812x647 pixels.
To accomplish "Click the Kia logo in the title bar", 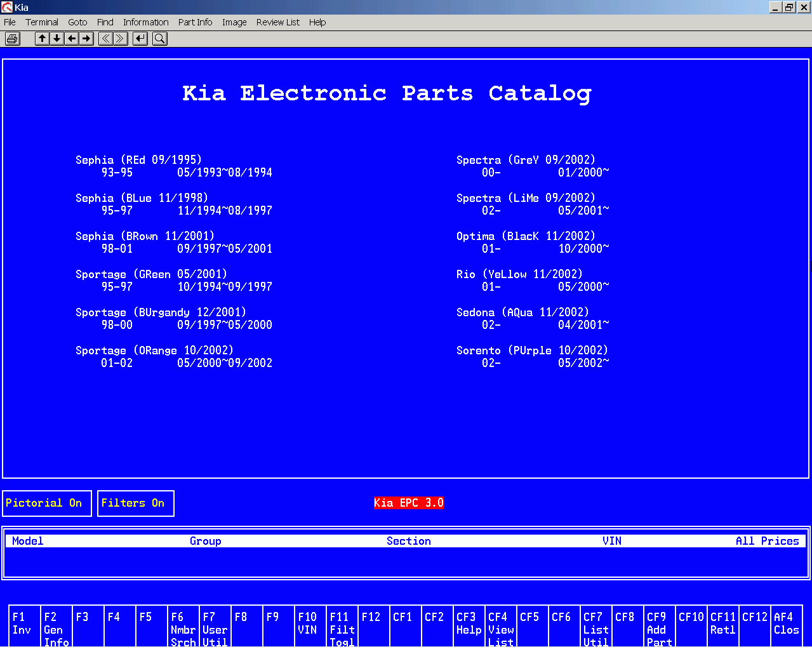I will tap(7, 7).
